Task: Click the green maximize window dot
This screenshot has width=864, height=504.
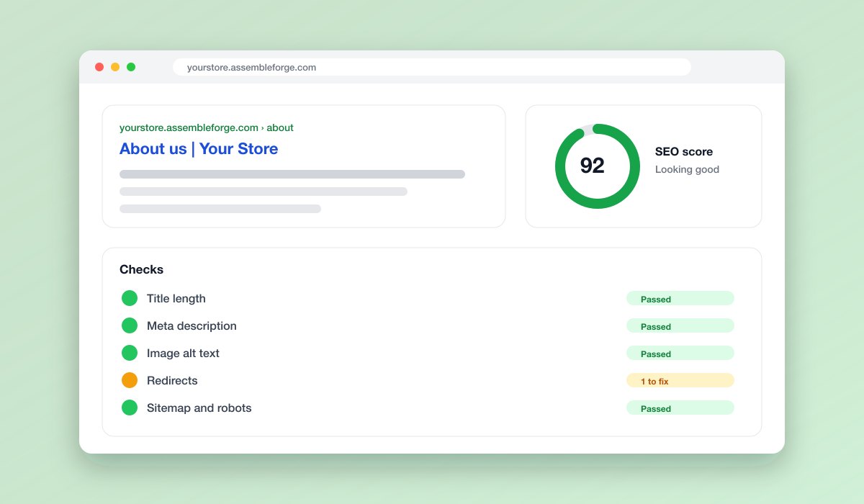Action: [x=131, y=67]
